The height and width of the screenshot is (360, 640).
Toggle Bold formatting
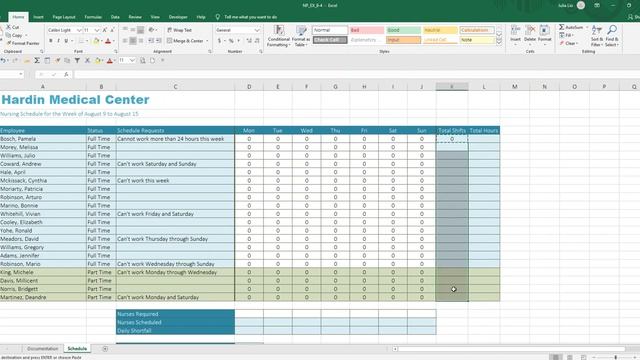coord(51,41)
